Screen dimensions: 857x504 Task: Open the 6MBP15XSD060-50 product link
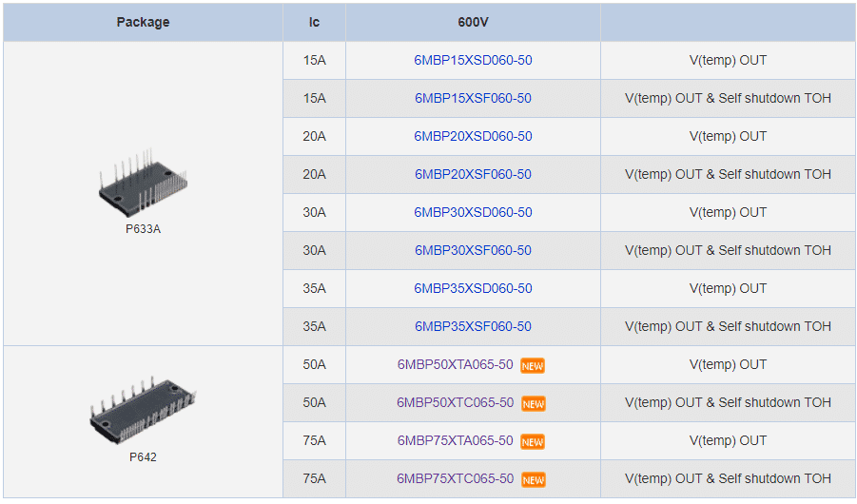pyautogui.click(x=473, y=60)
